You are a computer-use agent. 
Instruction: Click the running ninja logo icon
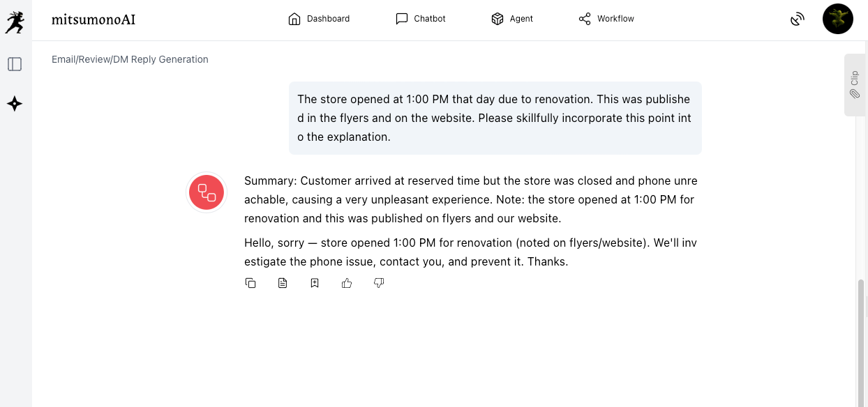[15, 22]
